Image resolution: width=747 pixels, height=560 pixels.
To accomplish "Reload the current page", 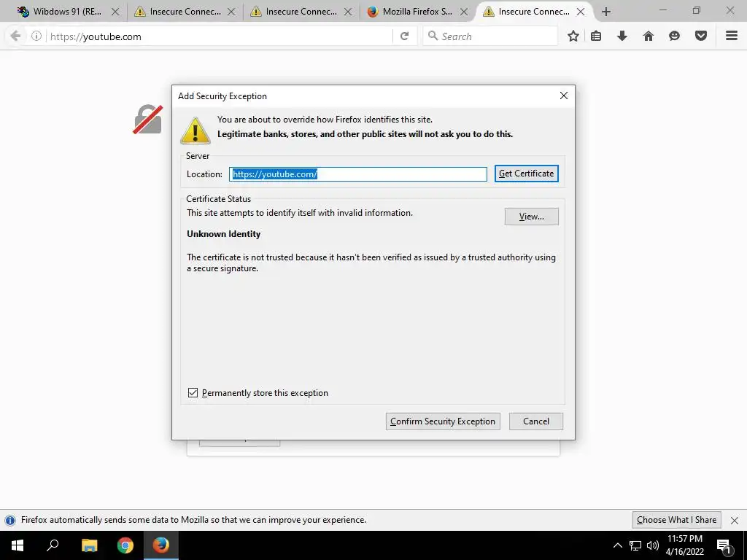I will pyautogui.click(x=404, y=36).
